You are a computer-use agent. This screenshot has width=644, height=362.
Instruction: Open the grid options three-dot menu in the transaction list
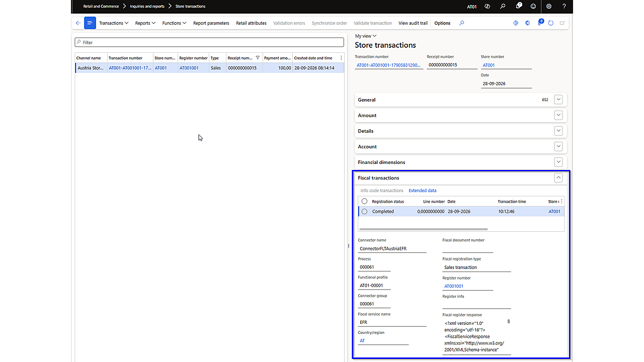tap(342, 58)
